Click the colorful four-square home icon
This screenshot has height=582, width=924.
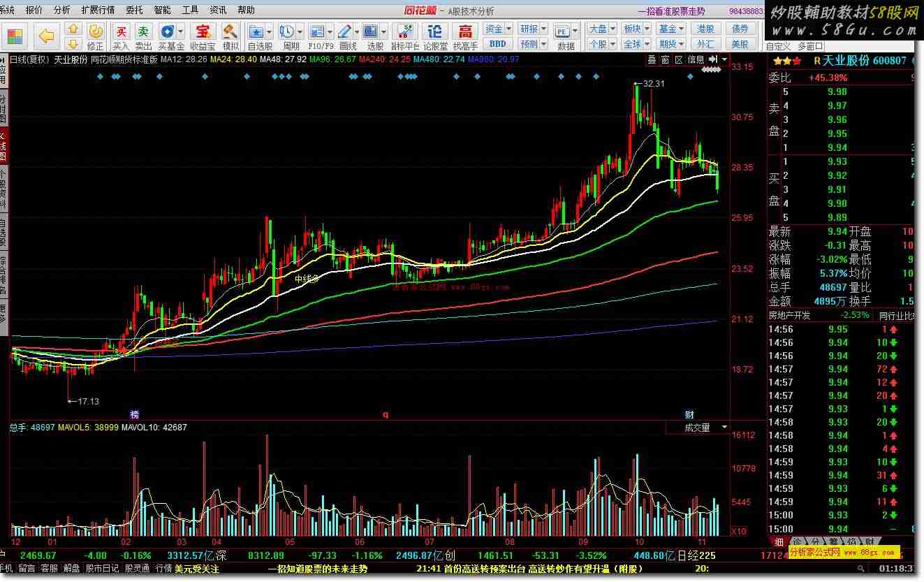click(15, 35)
